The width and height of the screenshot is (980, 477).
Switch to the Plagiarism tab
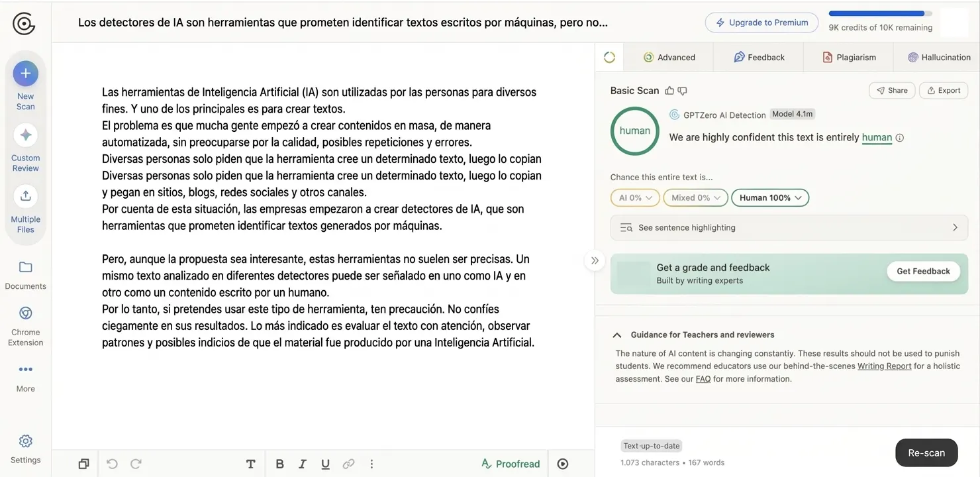coord(849,57)
